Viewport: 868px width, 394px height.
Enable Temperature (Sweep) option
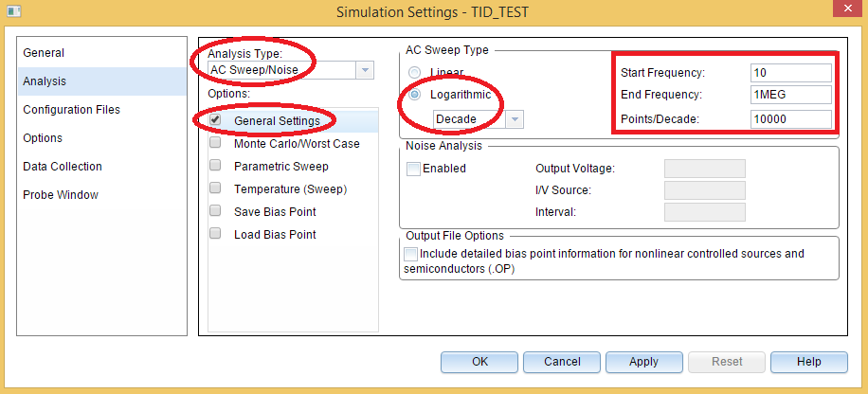coord(215,188)
